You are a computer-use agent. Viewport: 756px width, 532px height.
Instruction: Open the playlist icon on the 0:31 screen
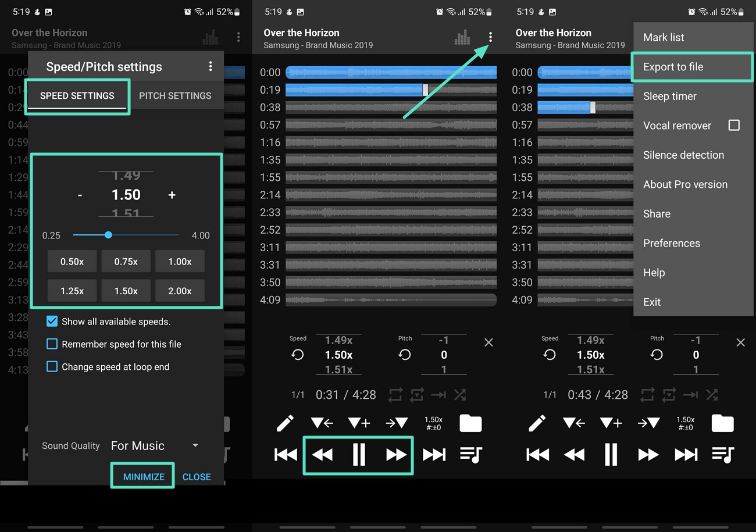coord(470,455)
